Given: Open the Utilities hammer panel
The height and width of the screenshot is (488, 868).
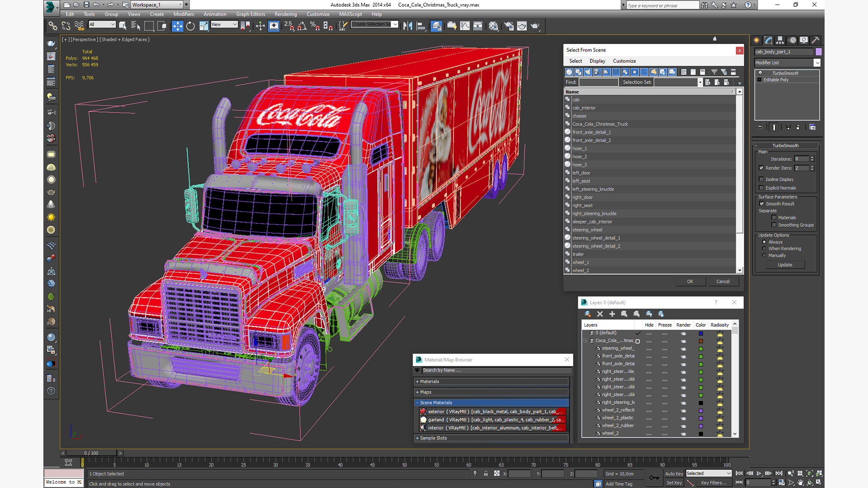Looking at the screenshot, I should (816, 40).
